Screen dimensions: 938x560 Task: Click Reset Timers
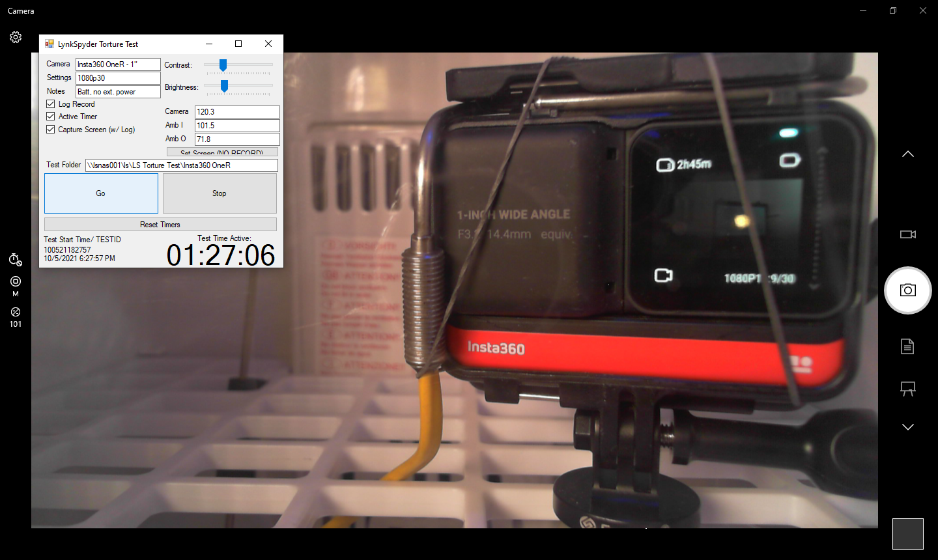pyautogui.click(x=160, y=224)
